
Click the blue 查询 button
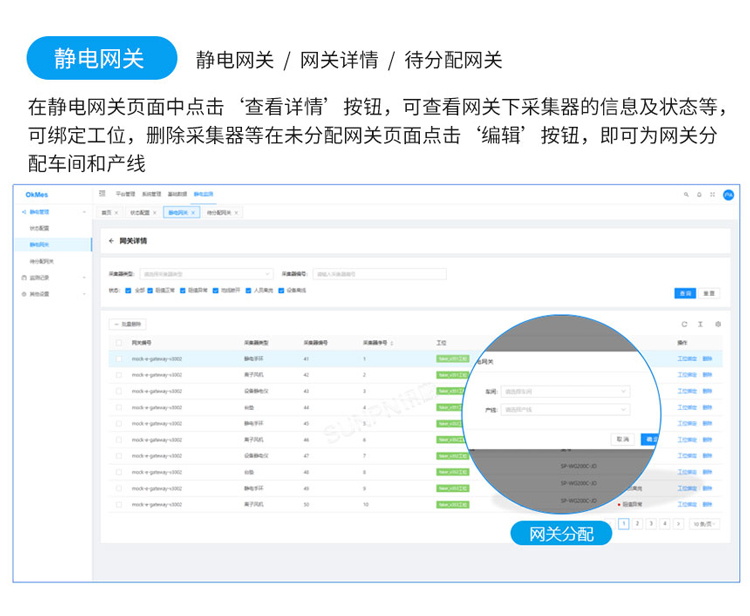(684, 293)
